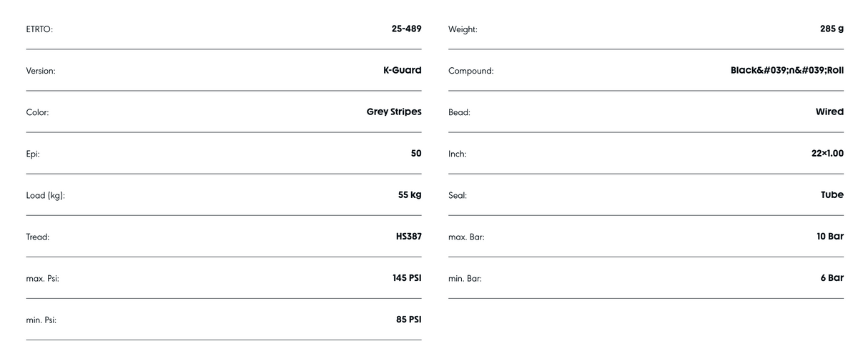868x351 pixels.
Task: Select the Wired bead value
Action: tap(830, 112)
